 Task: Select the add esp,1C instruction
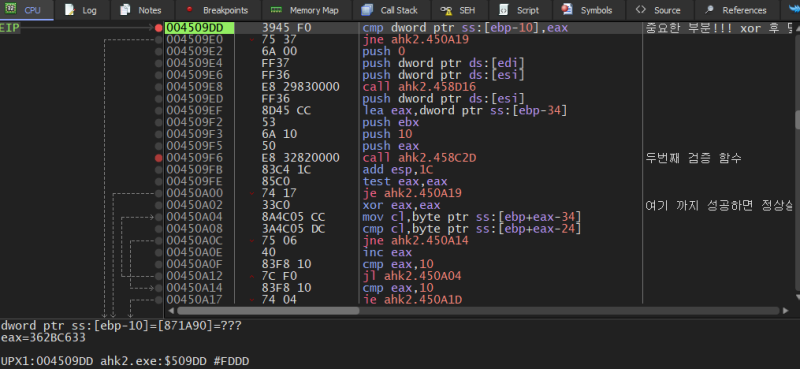click(397, 170)
